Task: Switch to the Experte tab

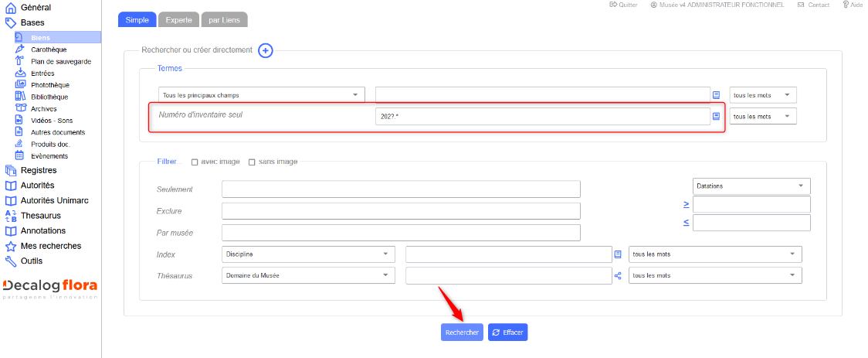Action: [179, 20]
